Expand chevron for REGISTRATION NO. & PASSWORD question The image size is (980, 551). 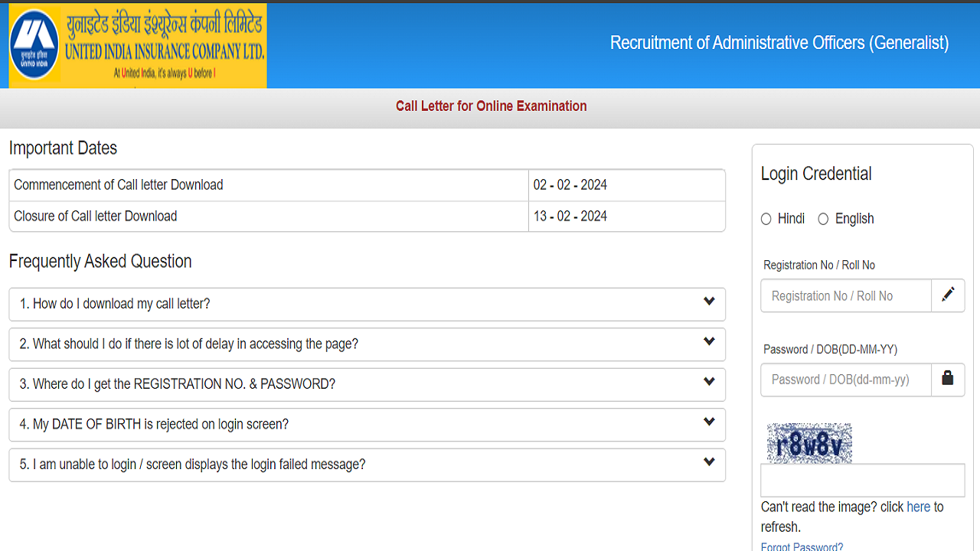[x=709, y=382]
